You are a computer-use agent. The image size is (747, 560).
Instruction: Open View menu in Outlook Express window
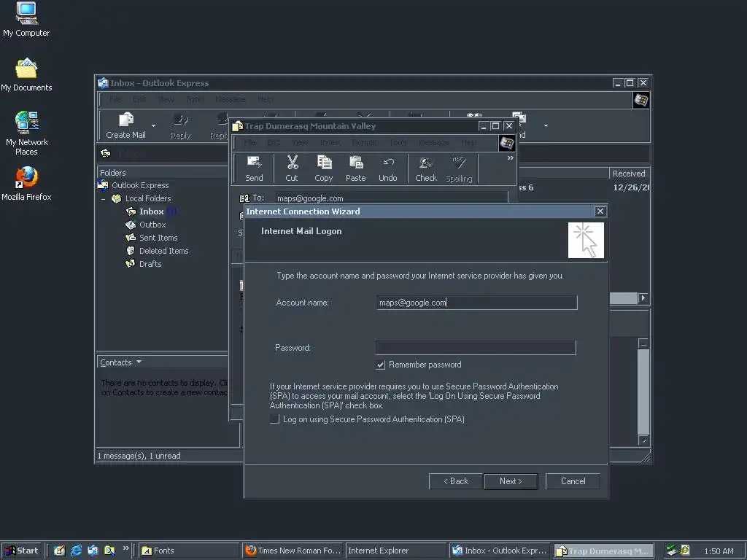166,99
